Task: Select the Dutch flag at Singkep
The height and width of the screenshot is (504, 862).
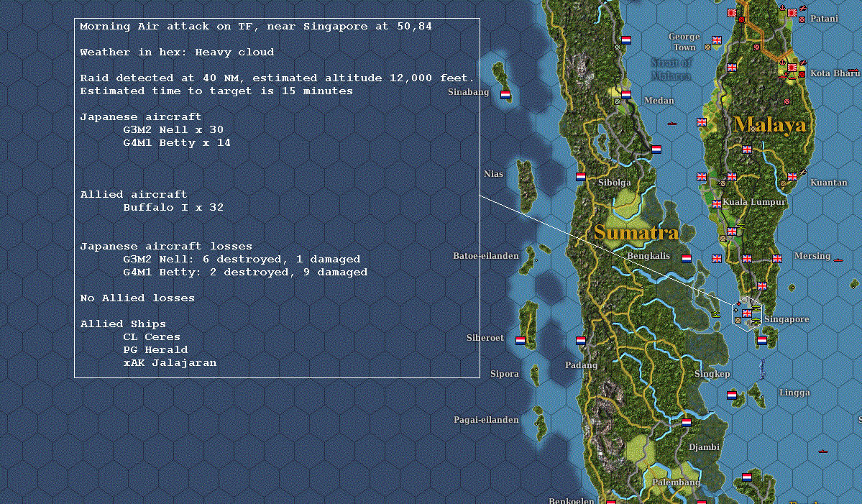Action: pyautogui.click(x=732, y=395)
